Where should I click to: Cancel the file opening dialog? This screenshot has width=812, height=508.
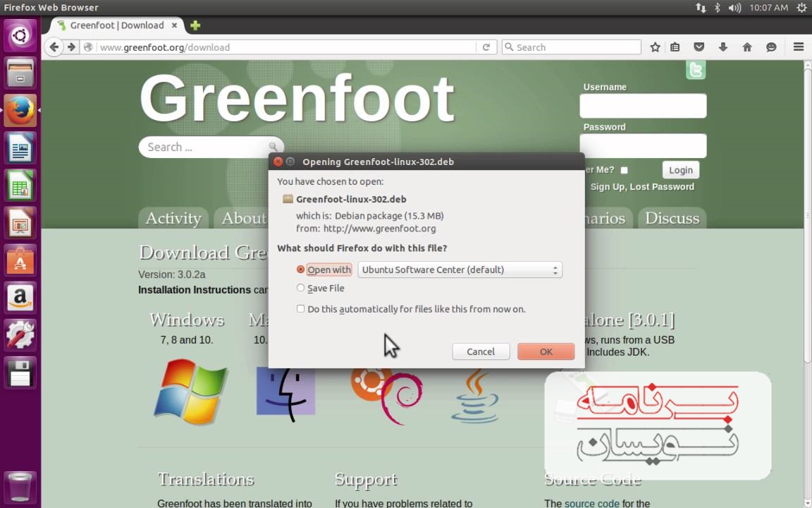pyautogui.click(x=481, y=351)
